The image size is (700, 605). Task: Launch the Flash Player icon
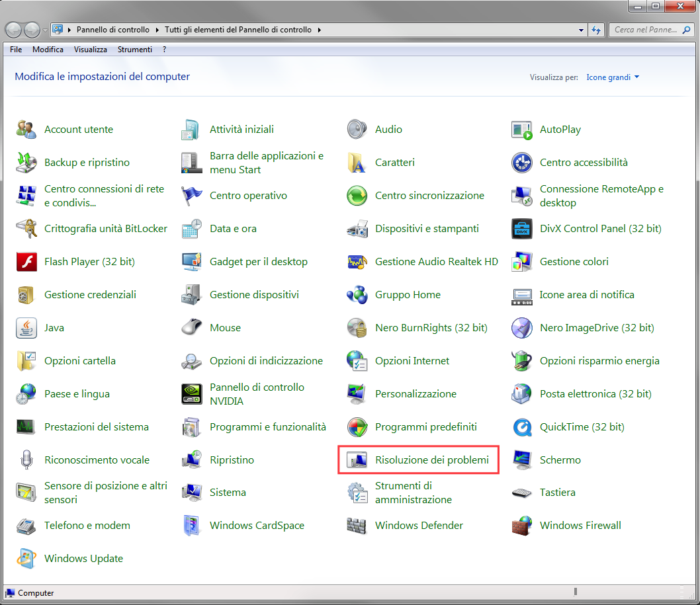[x=26, y=261]
